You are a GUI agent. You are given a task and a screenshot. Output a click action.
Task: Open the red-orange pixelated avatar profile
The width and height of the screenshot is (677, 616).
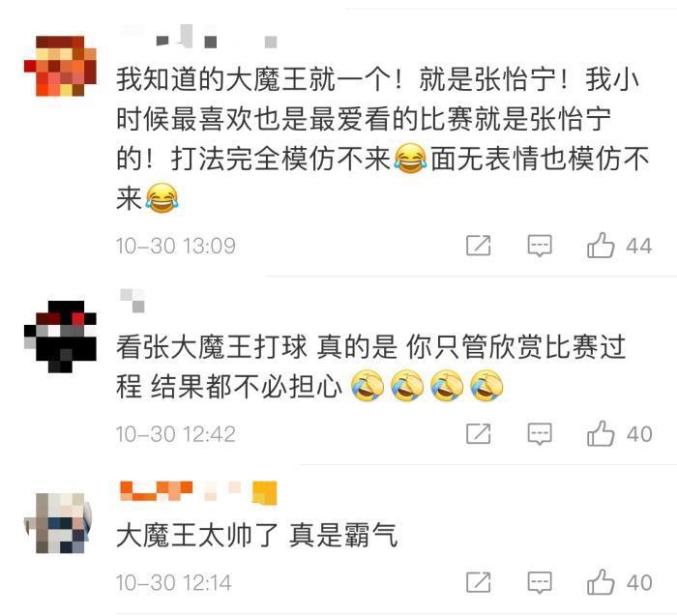pos(60,66)
